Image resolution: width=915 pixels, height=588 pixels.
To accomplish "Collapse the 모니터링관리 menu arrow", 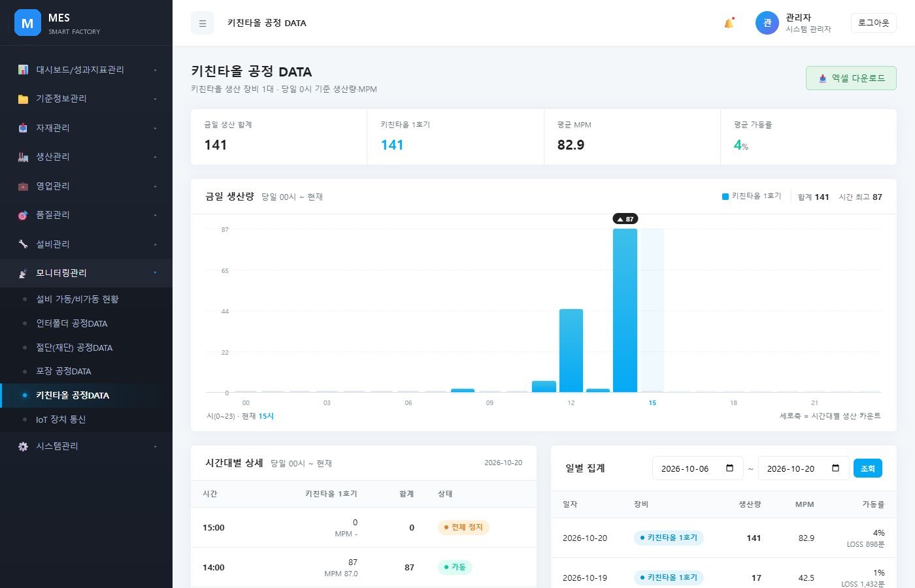I will (155, 273).
